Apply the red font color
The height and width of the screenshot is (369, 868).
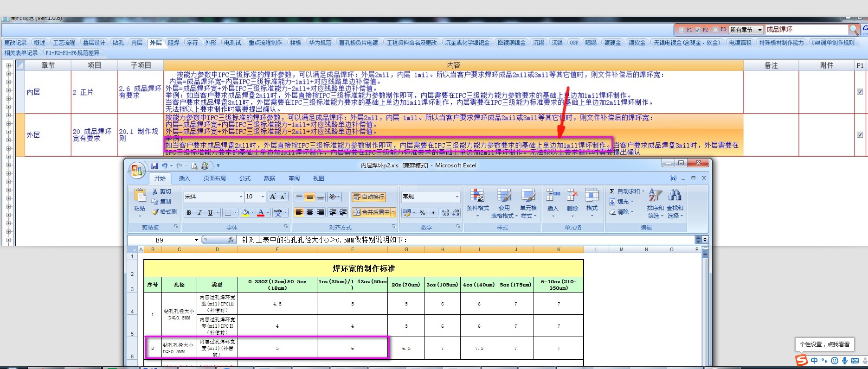pyautogui.click(x=261, y=213)
